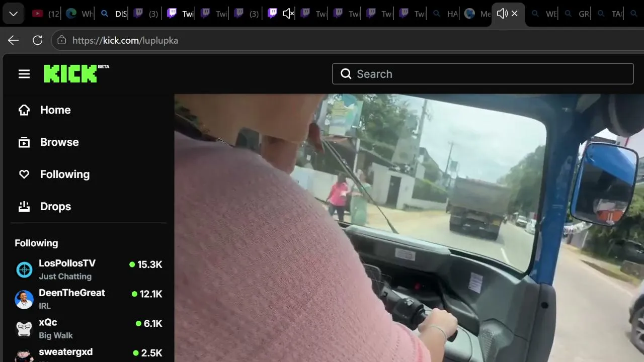
Task: Switch to the search tab labeled GR
Action: point(576,14)
